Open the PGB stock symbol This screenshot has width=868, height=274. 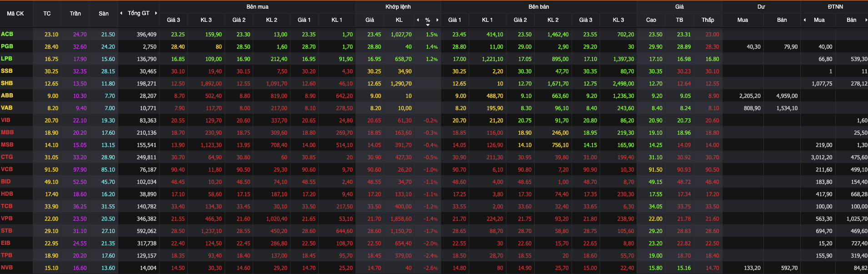pos(7,46)
